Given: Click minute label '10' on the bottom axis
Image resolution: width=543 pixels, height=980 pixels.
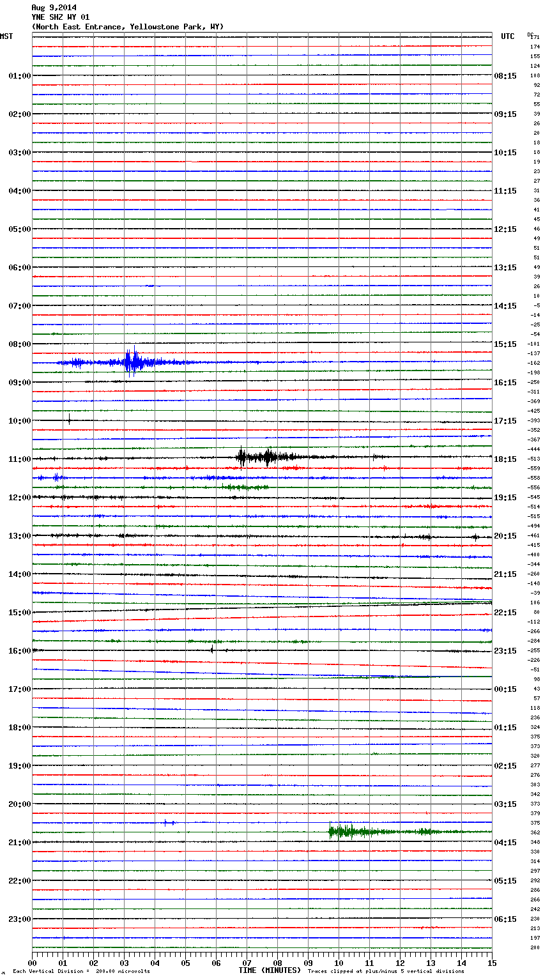Looking at the screenshot, I should 339,963.
